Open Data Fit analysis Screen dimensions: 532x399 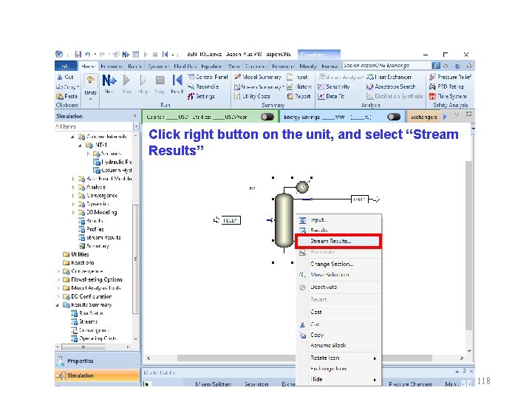[x=331, y=96]
